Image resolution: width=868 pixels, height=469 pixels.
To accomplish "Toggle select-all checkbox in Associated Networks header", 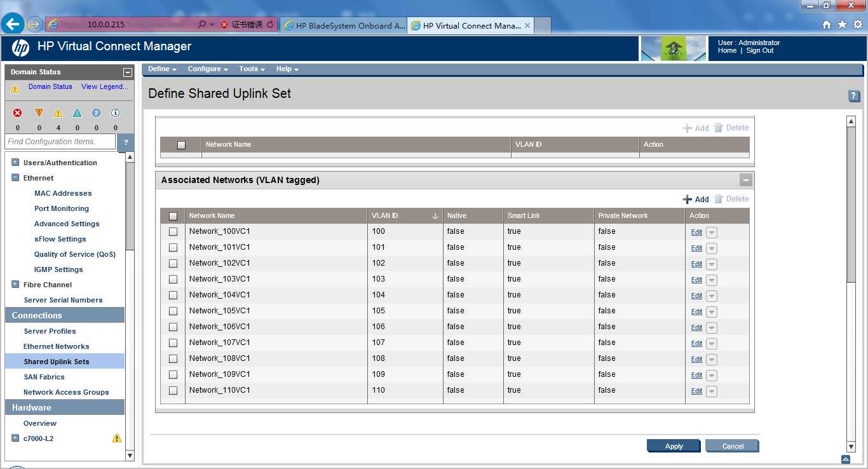I will pyautogui.click(x=173, y=216).
